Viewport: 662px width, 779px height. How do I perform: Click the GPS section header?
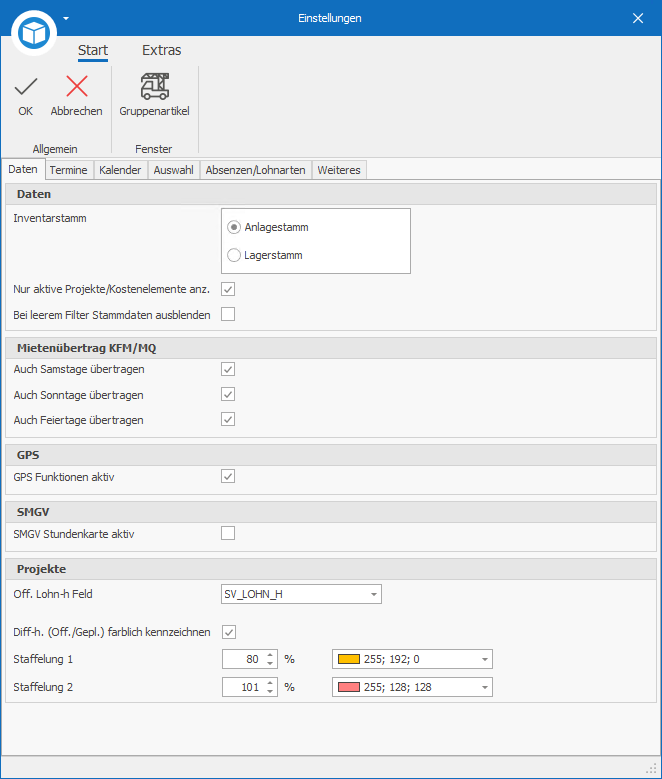click(331, 455)
